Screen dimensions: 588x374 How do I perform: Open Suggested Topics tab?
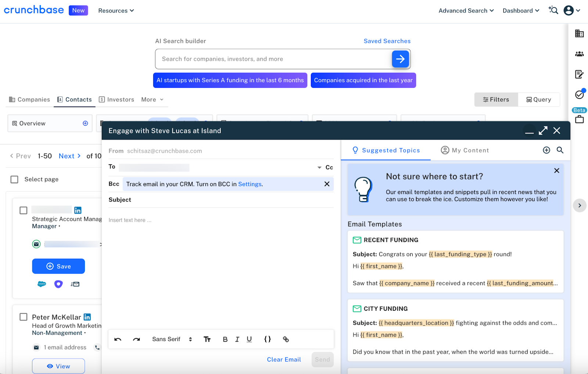[x=386, y=150]
